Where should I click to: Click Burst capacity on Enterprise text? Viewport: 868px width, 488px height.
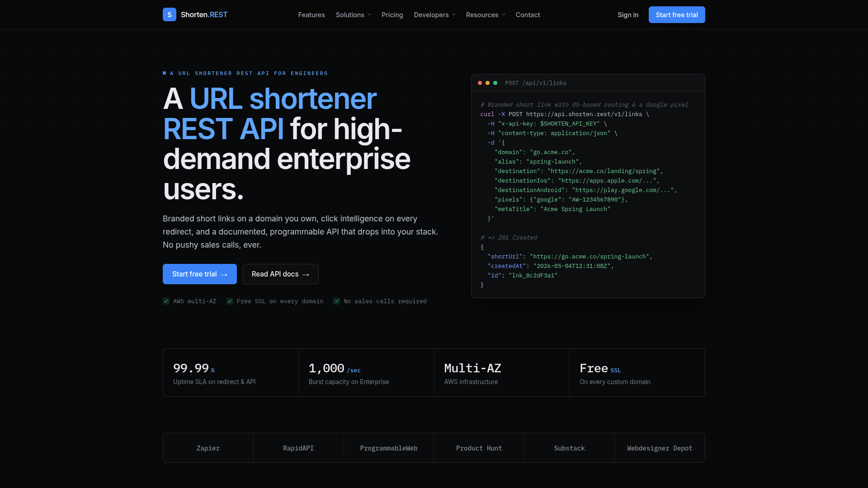coord(349,382)
